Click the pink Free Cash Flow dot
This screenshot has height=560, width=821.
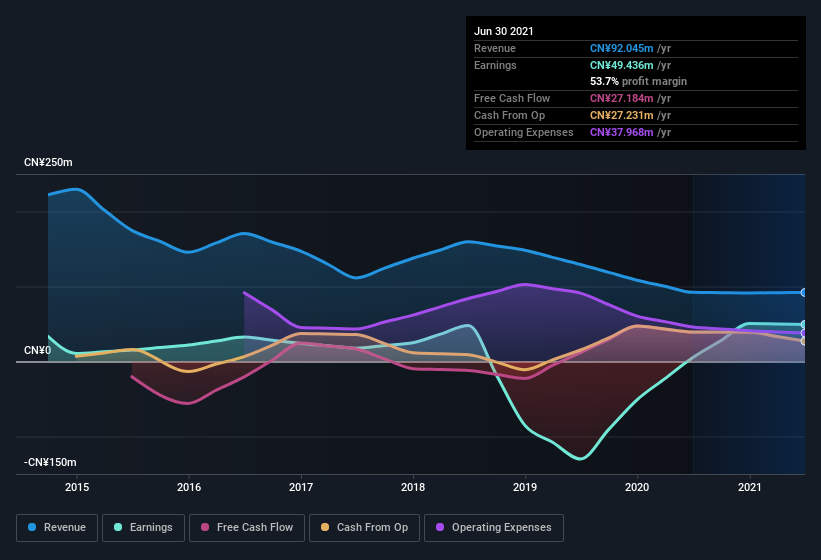coord(205,527)
